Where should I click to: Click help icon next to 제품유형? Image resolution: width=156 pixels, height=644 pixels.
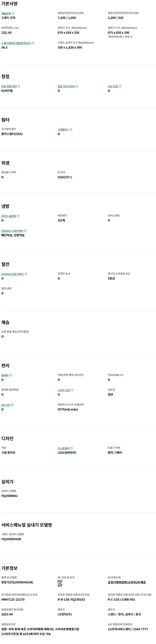point(13,13)
